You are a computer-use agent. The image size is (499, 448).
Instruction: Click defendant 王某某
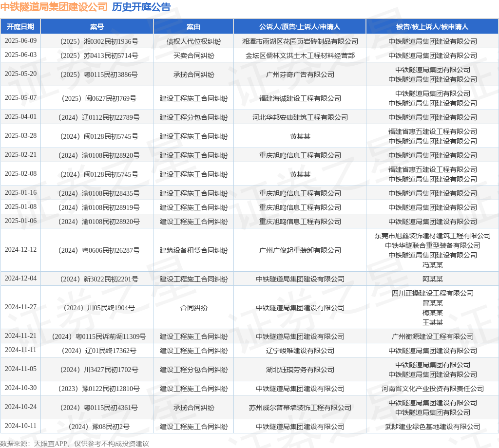(x=433, y=322)
